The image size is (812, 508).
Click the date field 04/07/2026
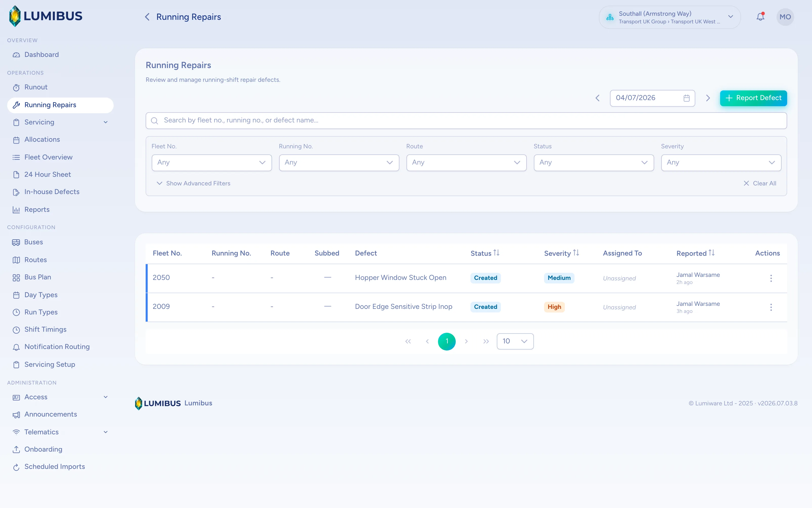(652, 98)
